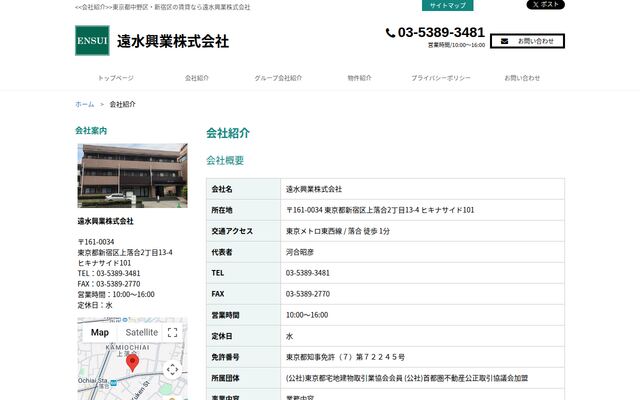This screenshot has height=400, width=640.
Task: Click the company building photo
Action: click(x=133, y=176)
